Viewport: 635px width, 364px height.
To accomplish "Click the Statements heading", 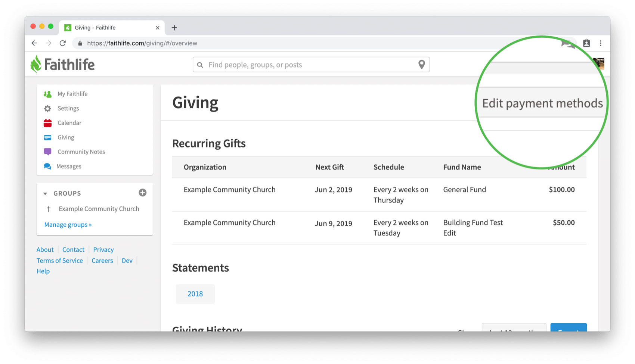I will pos(201,268).
